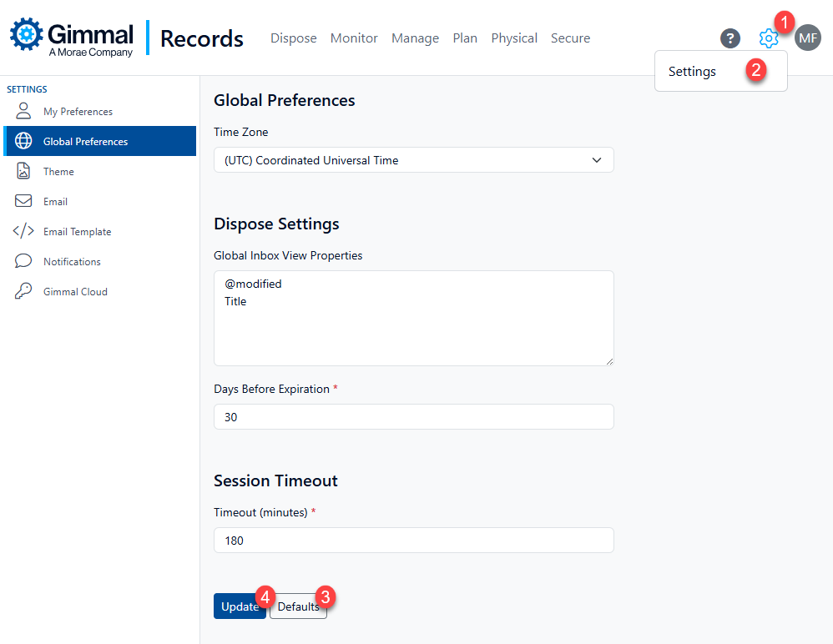This screenshot has height=644, width=833.
Task: Open the help question mark icon
Action: (730, 38)
